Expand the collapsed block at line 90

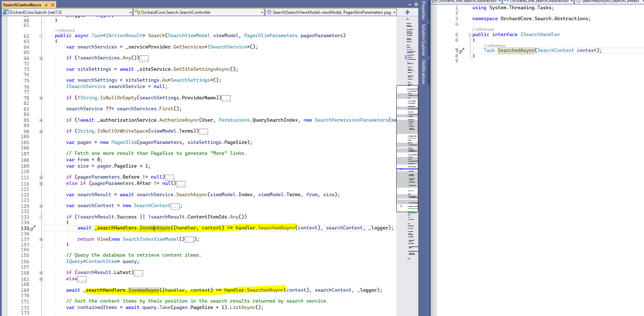click(41, 131)
